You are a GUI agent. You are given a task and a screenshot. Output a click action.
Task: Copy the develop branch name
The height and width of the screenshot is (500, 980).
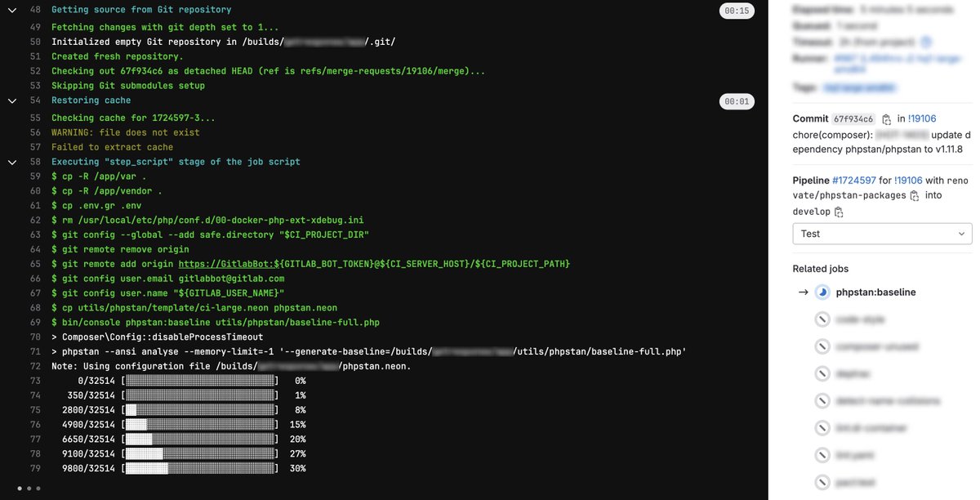pos(838,212)
